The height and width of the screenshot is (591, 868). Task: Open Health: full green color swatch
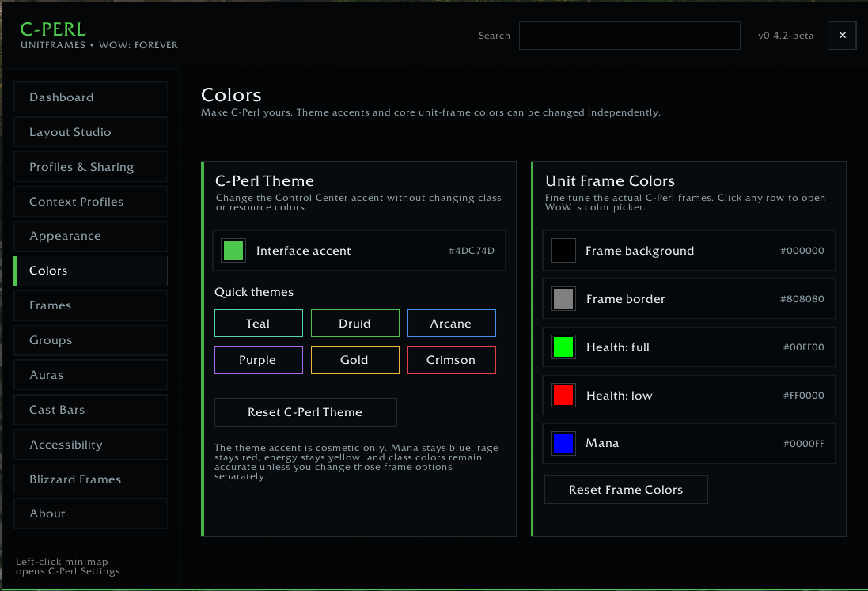coord(563,347)
